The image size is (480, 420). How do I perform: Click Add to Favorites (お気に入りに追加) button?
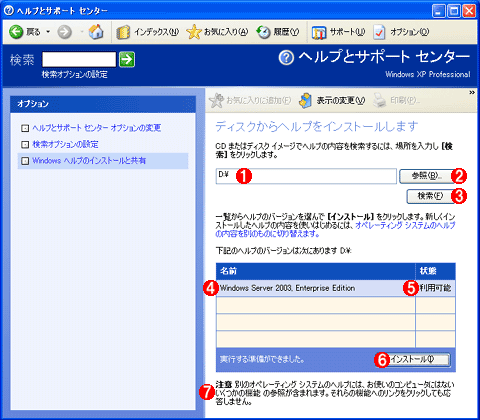tap(250, 100)
